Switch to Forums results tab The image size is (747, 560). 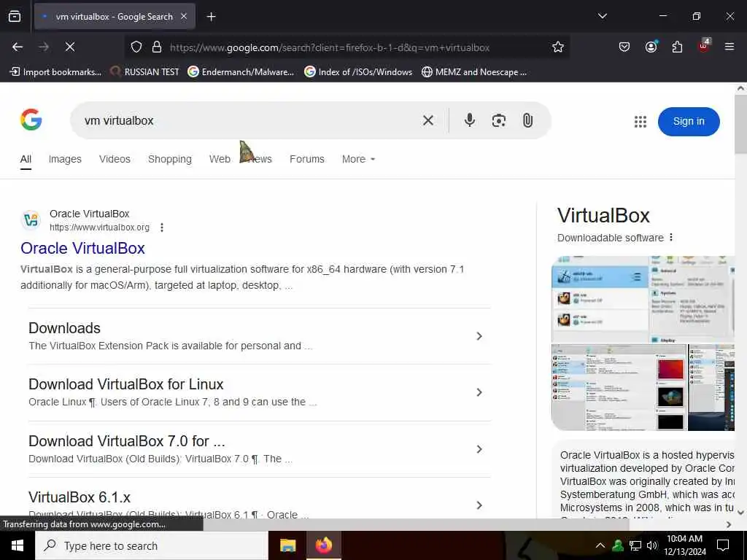307,159
